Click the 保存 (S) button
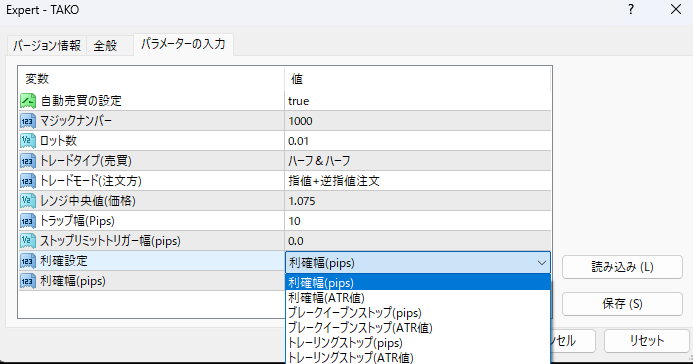 tap(622, 304)
